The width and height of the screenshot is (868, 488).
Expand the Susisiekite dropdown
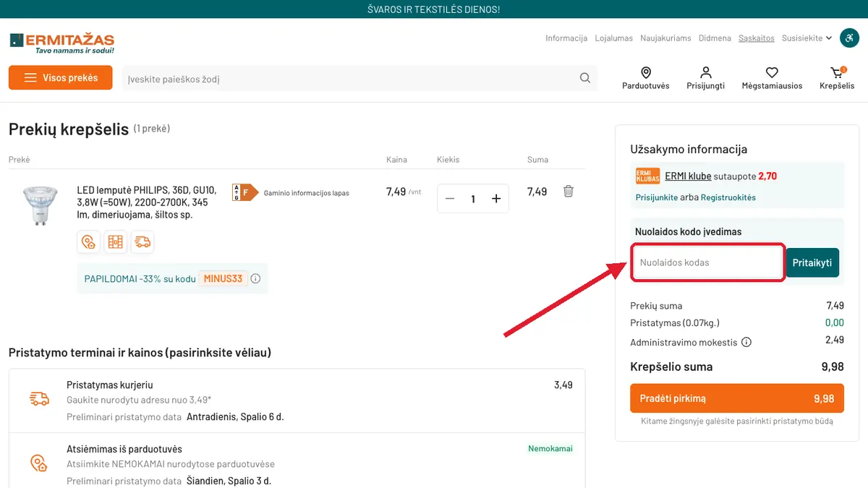(807, 38)
